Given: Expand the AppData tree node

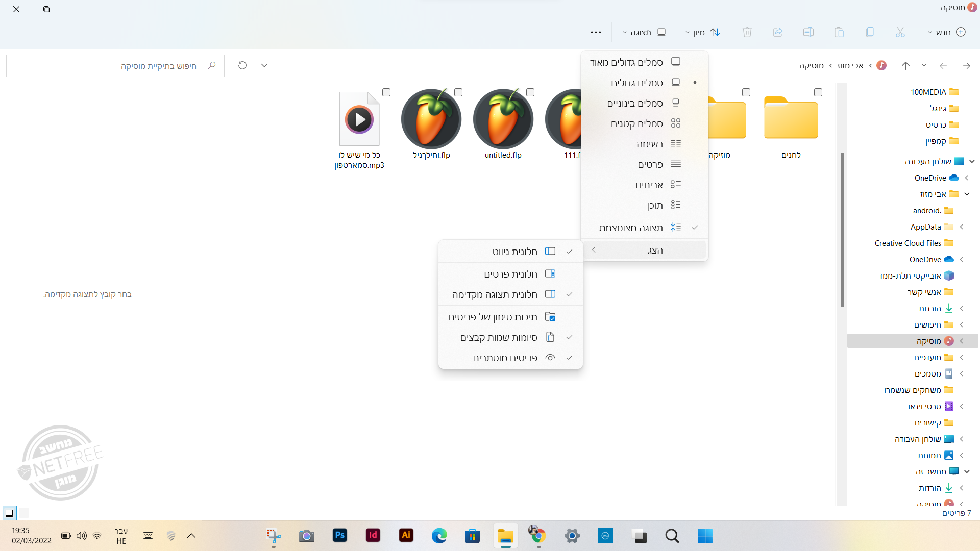Looking at the screenshot, I should 962,227.
